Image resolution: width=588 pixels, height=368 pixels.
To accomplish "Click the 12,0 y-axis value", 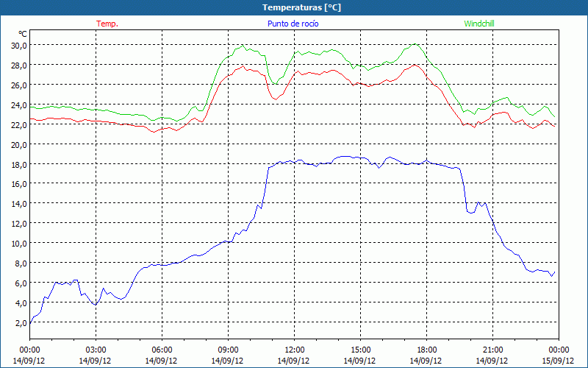I will tap(19, 224).
